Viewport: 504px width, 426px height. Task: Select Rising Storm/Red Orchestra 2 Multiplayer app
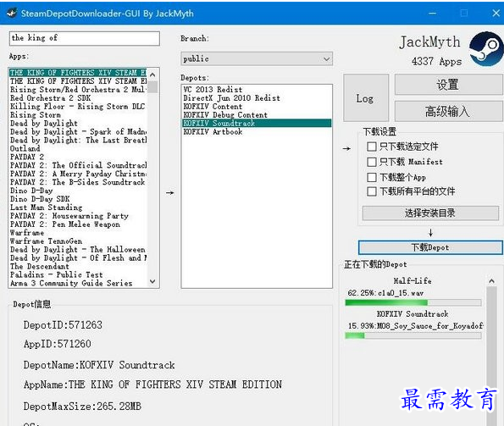[x=78, y=89]
